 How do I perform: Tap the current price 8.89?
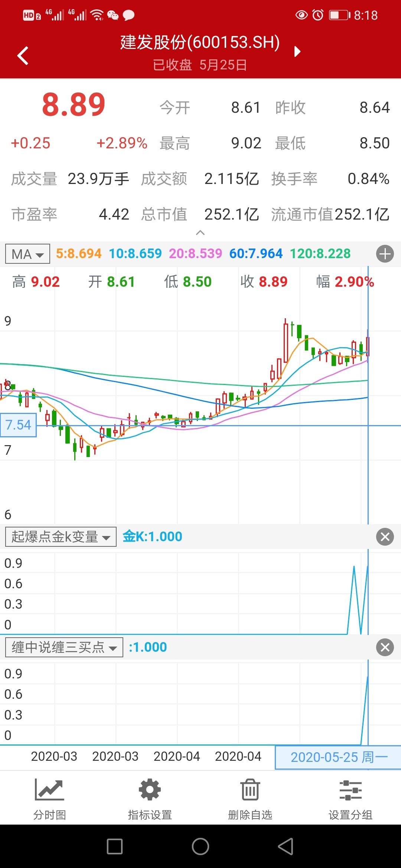(x=74, y=105)
